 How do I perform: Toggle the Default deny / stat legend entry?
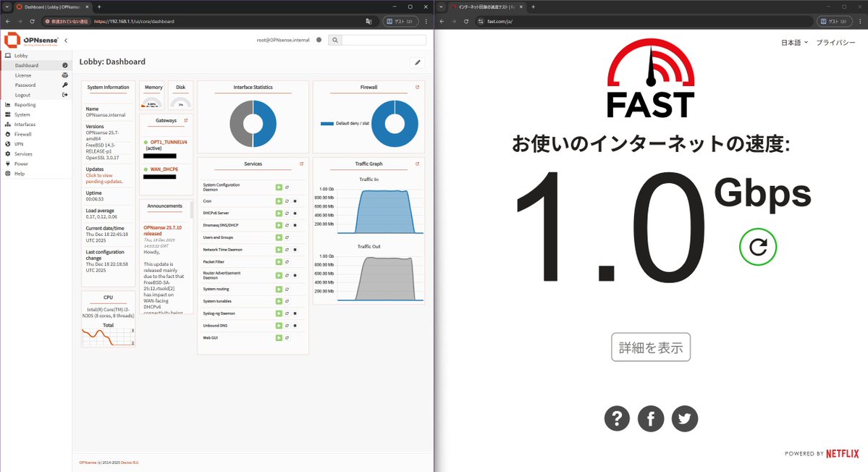pos(345,123)
